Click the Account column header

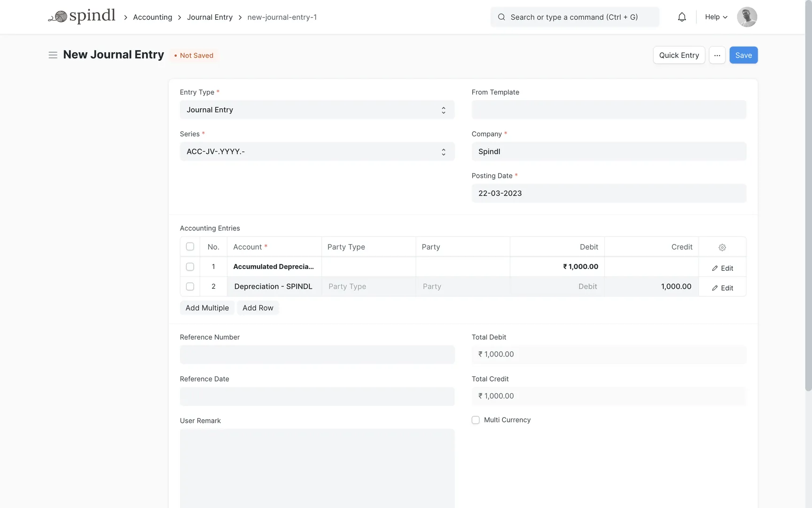[x=274, y=247]
